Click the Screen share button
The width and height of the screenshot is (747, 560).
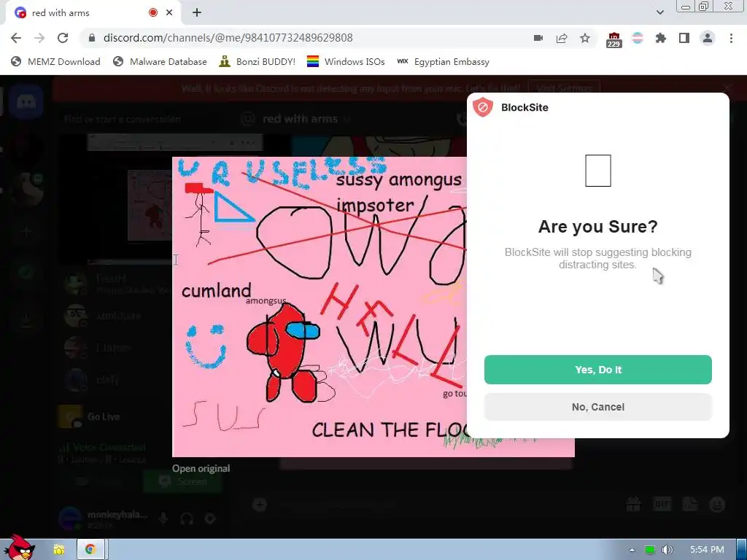point(182,481)
